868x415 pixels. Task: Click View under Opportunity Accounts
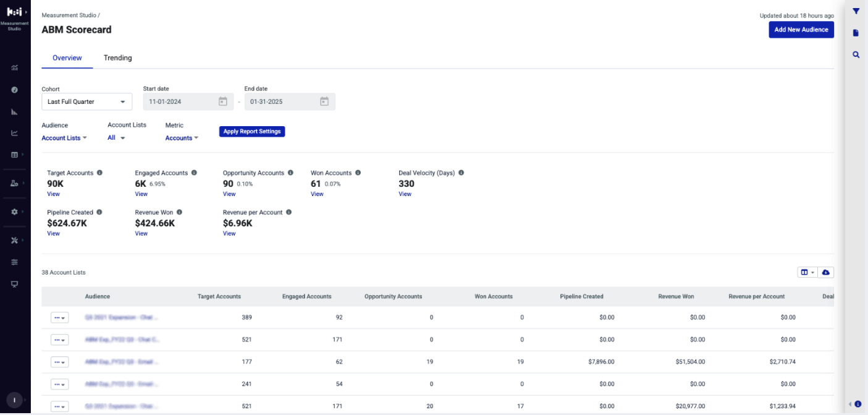tap(229, 194)
